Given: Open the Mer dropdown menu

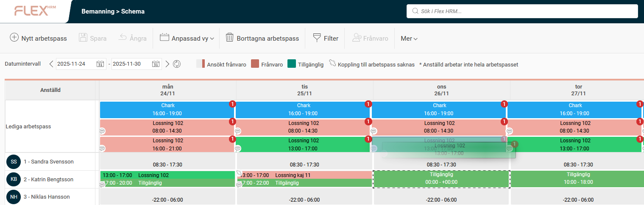Looking at the screenshot, I should 409,39.
